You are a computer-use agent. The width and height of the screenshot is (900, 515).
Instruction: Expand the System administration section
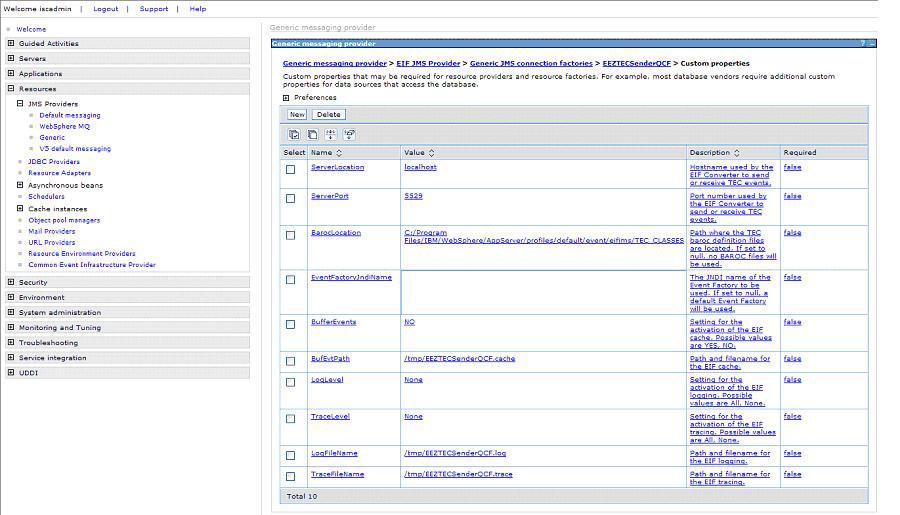[11, 312]
